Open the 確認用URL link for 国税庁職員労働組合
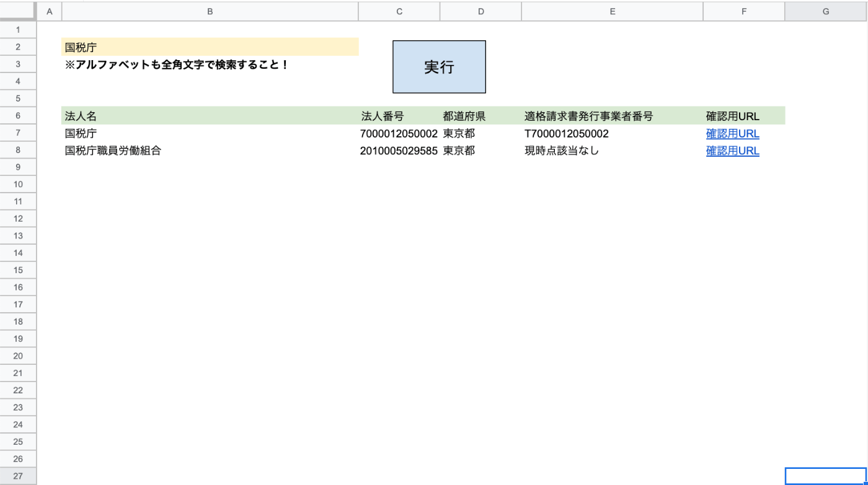 (732, 151)
